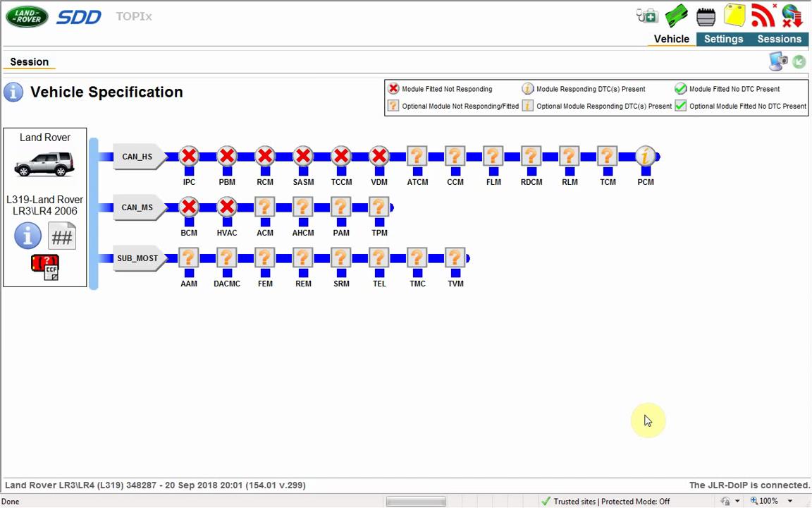
Task: Click the vehicle information blue i icon
Action: 28,236
